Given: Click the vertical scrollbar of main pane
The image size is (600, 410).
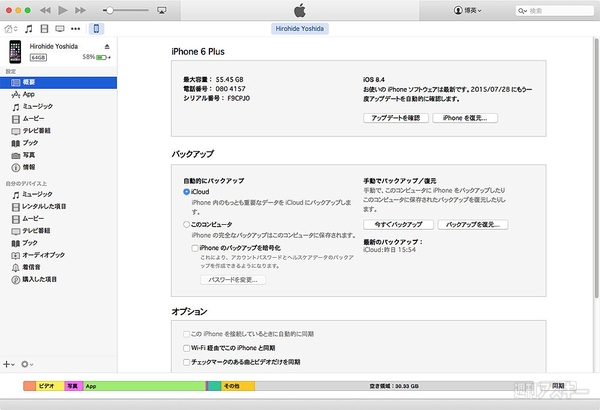Looking at the screenshot, I should click(x=596, y=168).
